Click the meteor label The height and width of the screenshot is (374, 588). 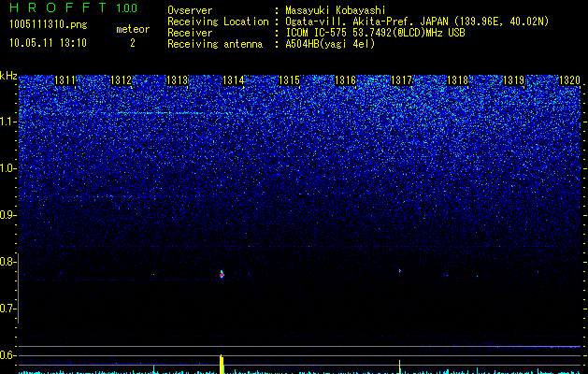[x=133, y=29]
